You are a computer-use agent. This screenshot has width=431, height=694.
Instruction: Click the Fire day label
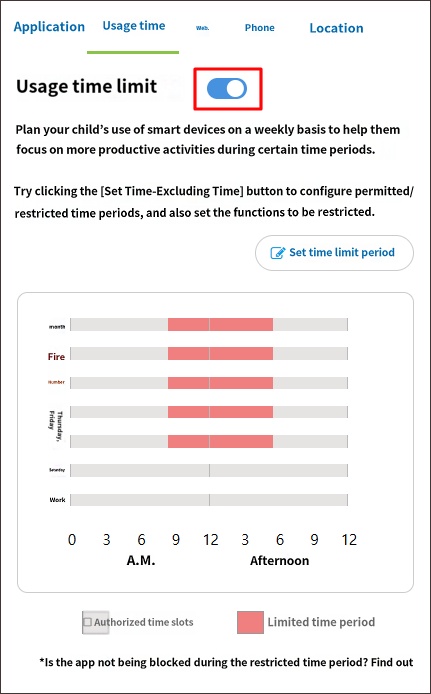click(56, 357)
